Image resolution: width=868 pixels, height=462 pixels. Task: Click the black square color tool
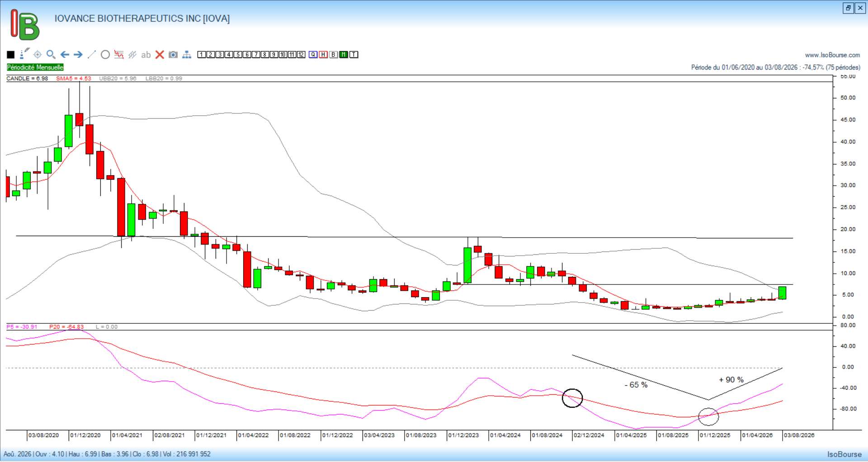click(11, 55)
